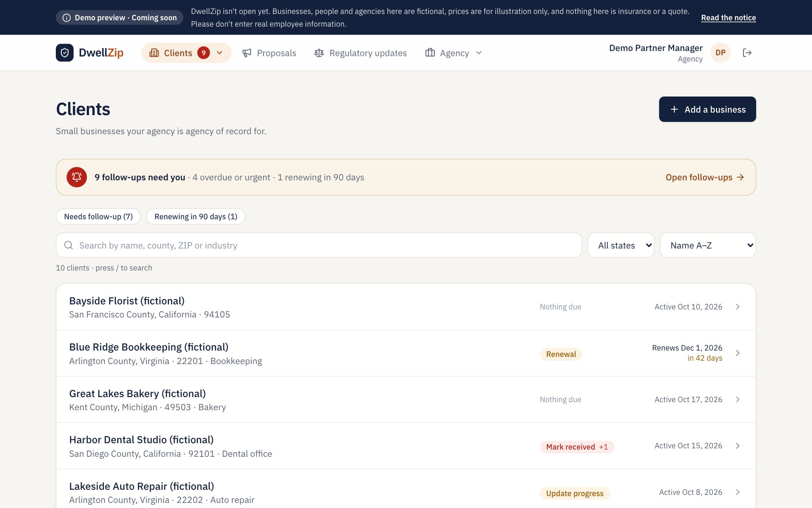
Task: Open the Regulatory updates tab
Action: click(360, 53)
